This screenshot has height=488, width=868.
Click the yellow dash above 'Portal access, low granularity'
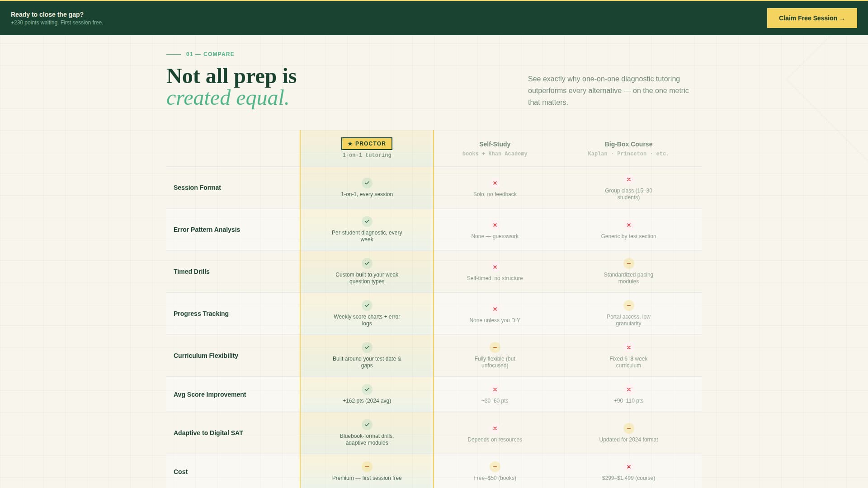tap(629, 305)
